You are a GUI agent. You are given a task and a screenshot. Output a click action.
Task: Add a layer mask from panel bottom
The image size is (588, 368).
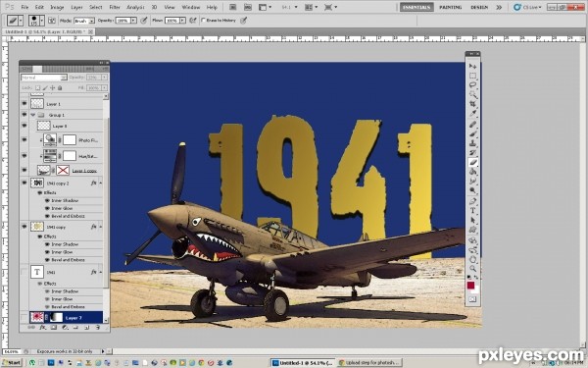(x=54, y=328)
